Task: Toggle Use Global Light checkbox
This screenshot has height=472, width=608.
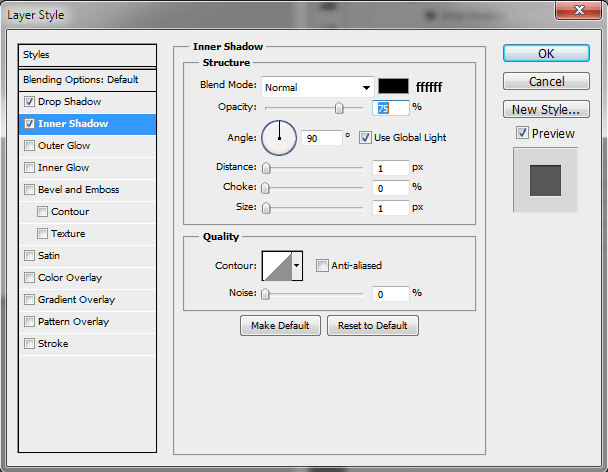Action: click(365, 137)
